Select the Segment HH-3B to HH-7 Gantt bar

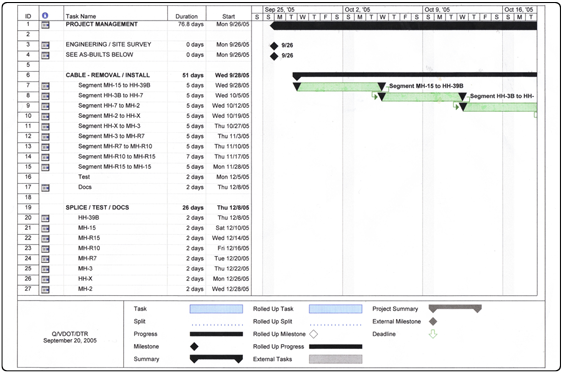tap(422, 97)
